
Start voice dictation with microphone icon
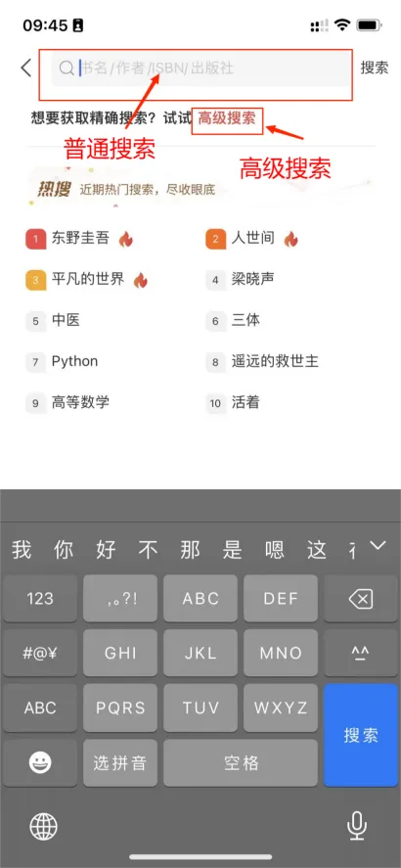pos(357,827)
